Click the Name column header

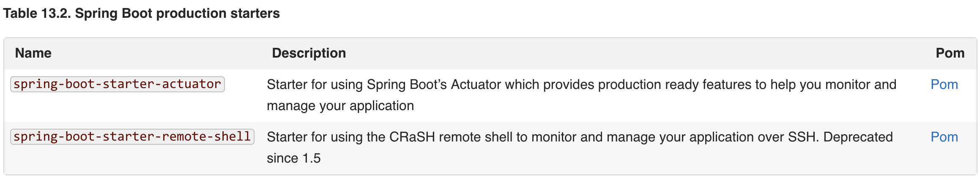33,53
